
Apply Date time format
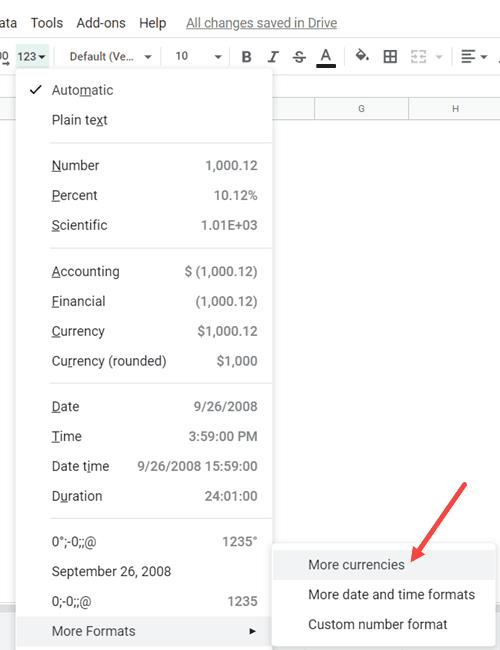144,466
